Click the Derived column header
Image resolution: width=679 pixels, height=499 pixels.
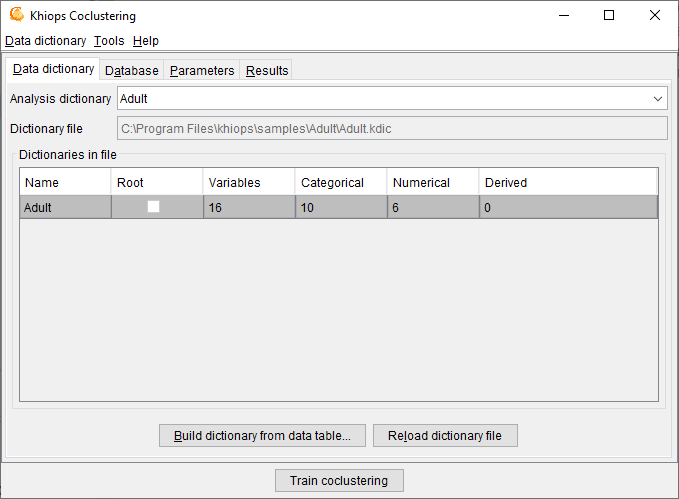pos(566,182)
